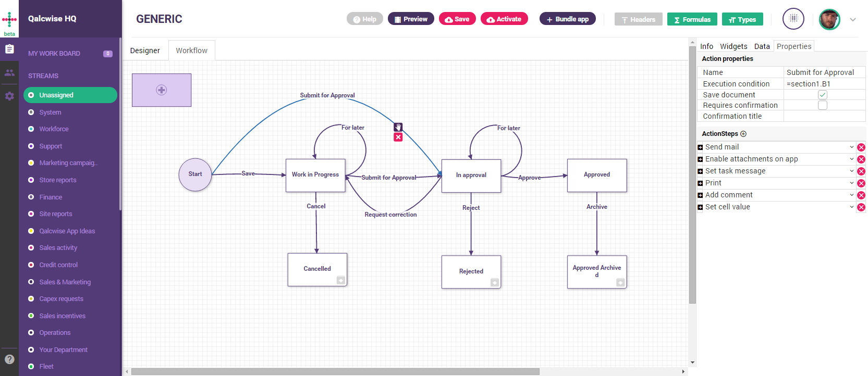The width and height of the screenshot is (868, 376).
Task: Edit the Execution condition value field
Action: tap(824, 84)
